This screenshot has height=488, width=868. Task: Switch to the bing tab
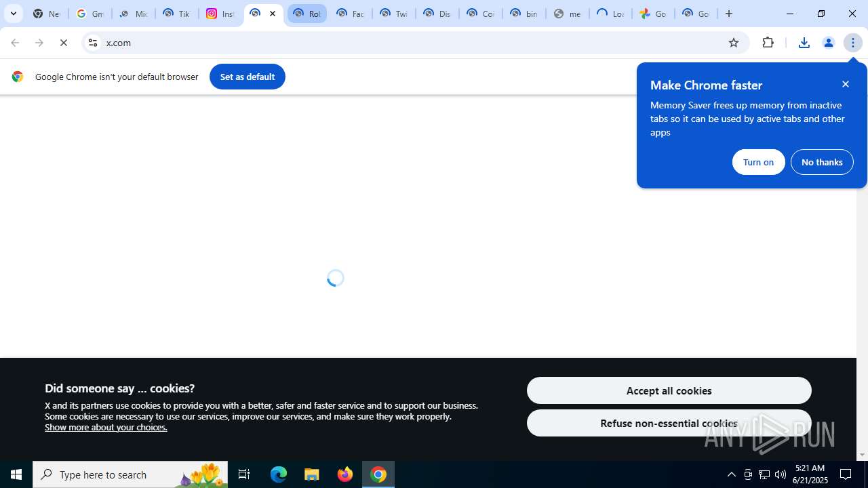(x=524, y=14)
